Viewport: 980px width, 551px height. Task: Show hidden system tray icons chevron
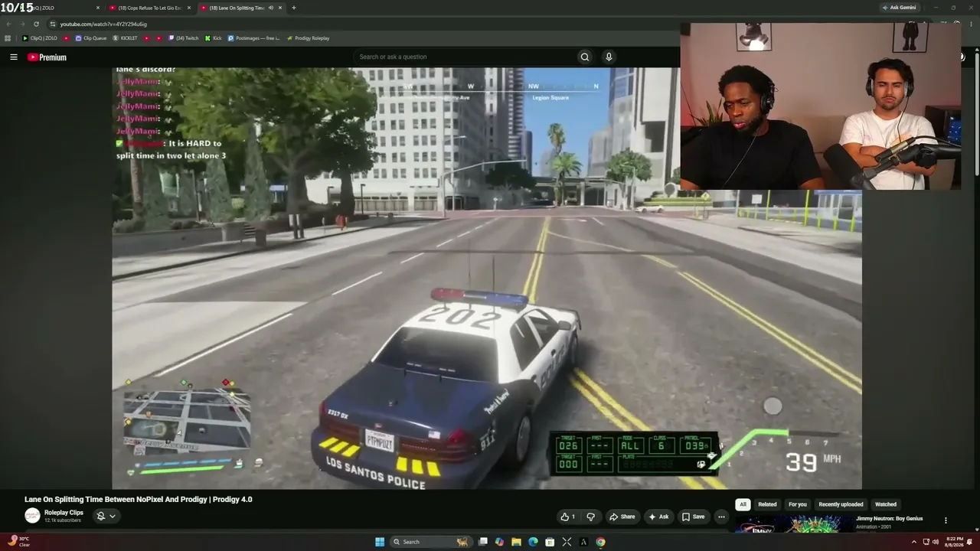[913, 542]
